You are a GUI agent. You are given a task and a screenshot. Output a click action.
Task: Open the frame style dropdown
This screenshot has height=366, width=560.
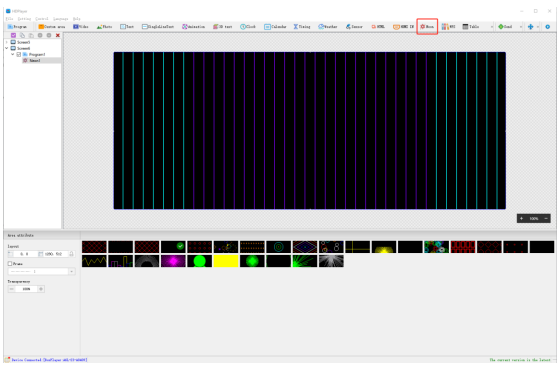[x=71, y=271]
